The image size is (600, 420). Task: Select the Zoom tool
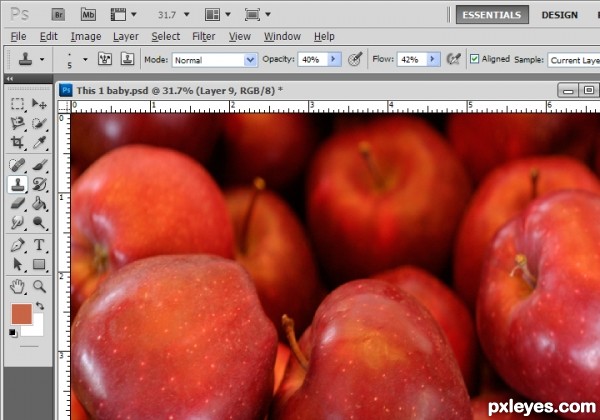[39, 287]
